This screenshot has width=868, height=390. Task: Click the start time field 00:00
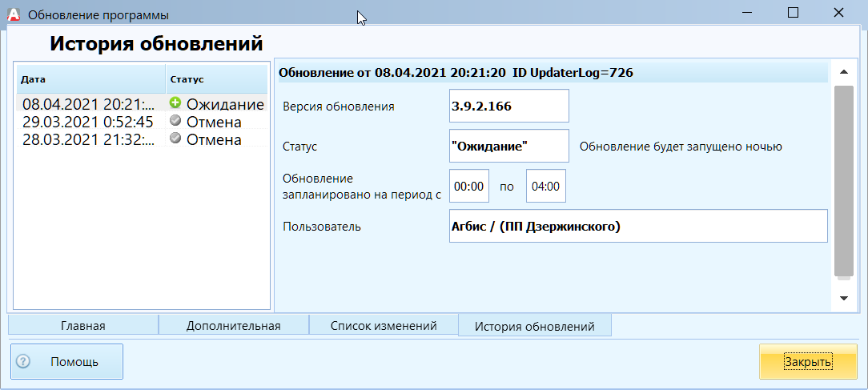[469, 186]
